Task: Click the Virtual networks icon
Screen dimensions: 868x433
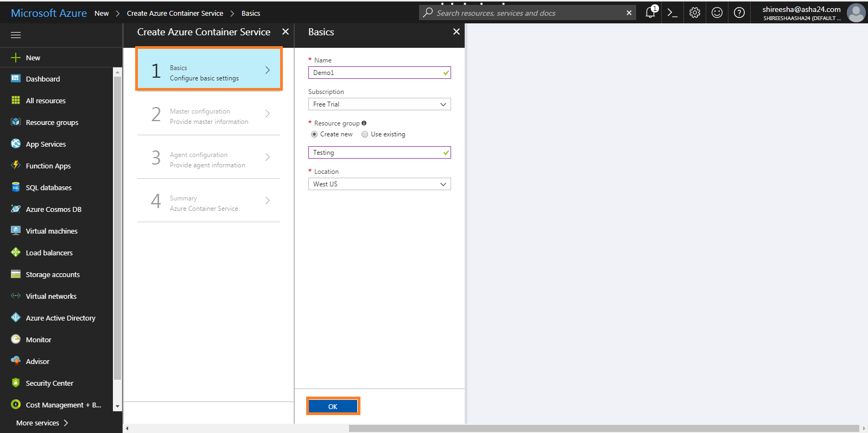Action: 16,296
